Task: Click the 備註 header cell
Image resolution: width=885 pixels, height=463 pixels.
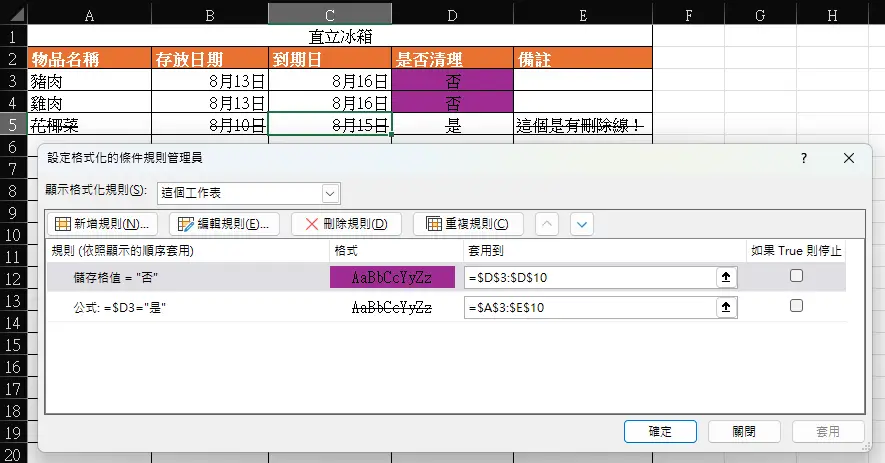Action: tap(582, 59)
